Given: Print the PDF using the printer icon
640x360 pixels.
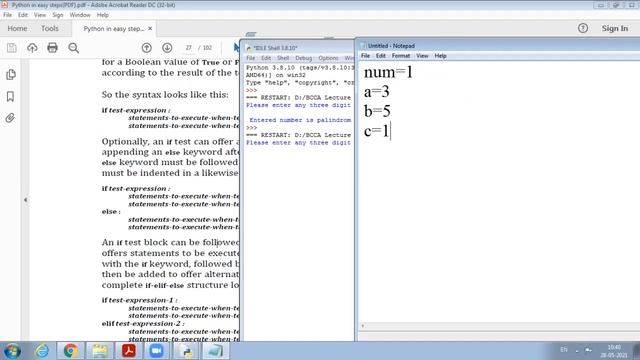Looking at the screenshot, I should tap(52, 48).
